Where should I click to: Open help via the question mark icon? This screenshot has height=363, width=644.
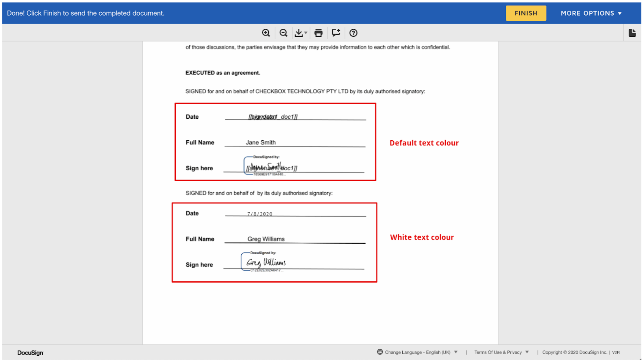point(353,33)
